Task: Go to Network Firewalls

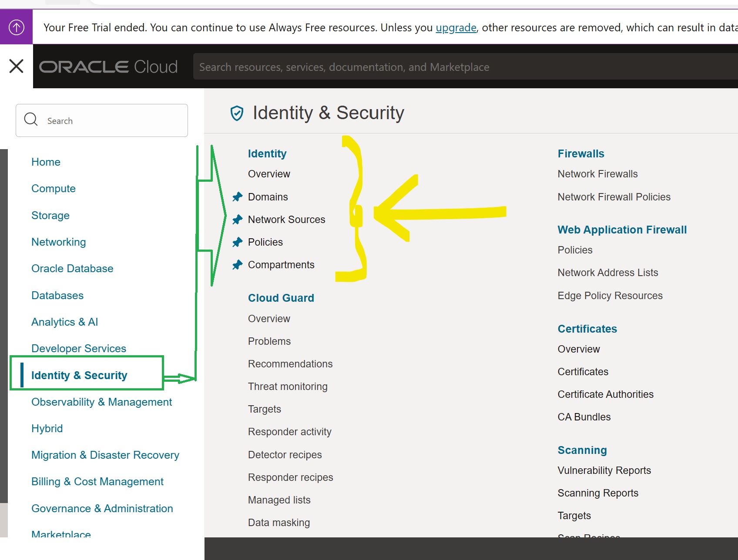Action: (597, 174)
